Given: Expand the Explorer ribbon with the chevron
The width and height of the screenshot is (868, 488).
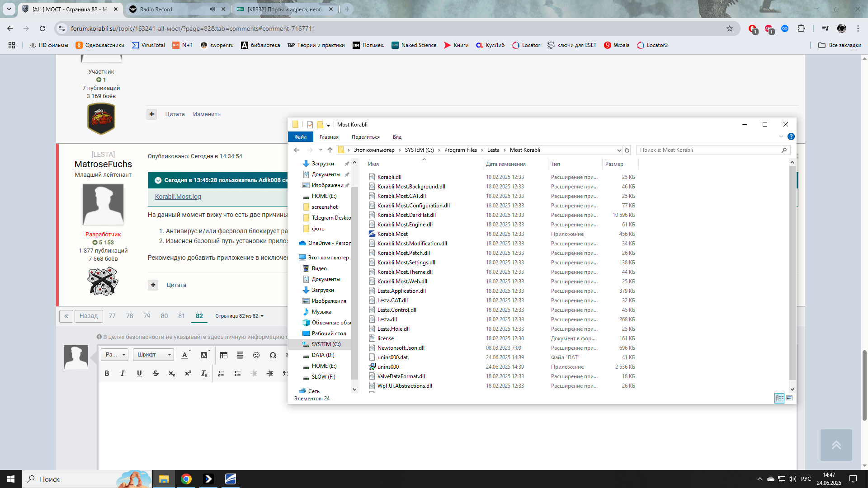Looking at the screenshot, I should click(781, 136).
